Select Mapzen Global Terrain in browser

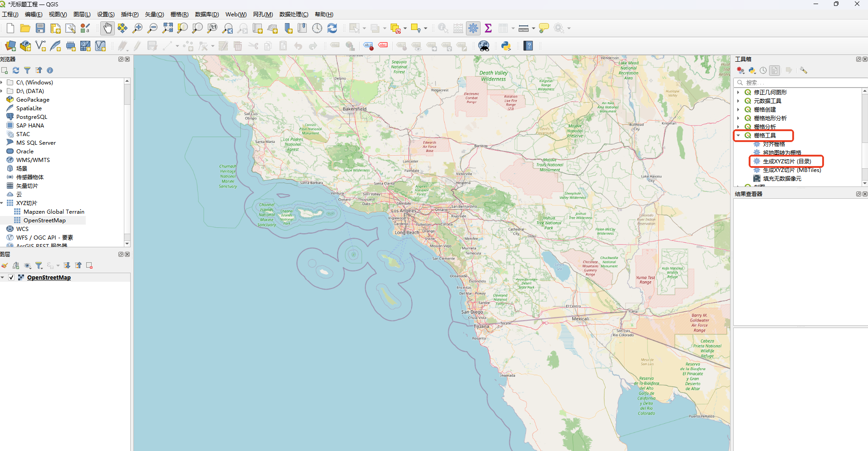click(x=54, y=212)
